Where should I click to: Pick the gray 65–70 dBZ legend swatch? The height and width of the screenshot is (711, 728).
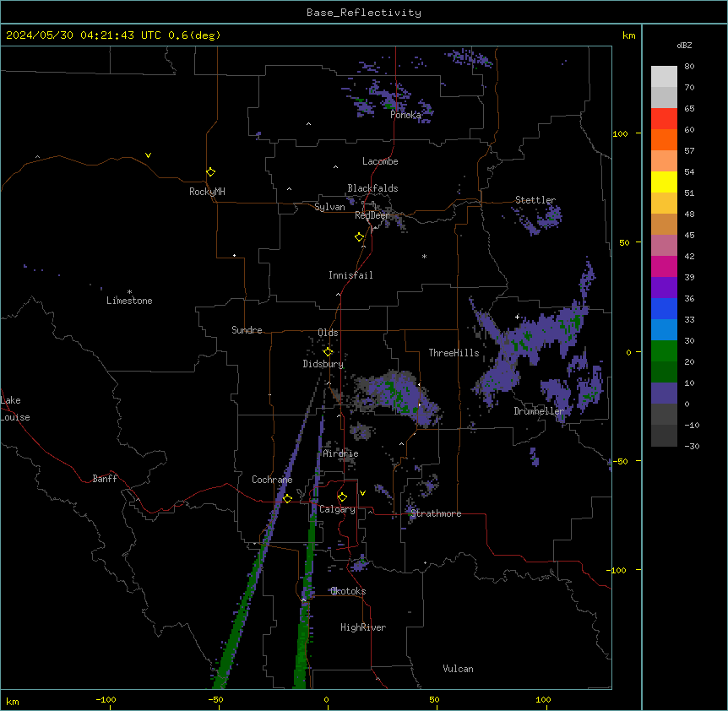(x=664, y=97)
